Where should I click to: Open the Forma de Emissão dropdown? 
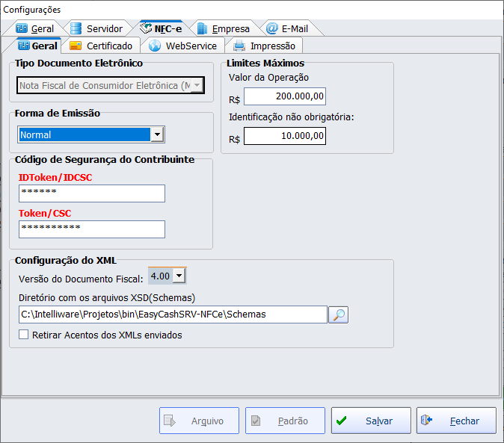coord(157,134)
